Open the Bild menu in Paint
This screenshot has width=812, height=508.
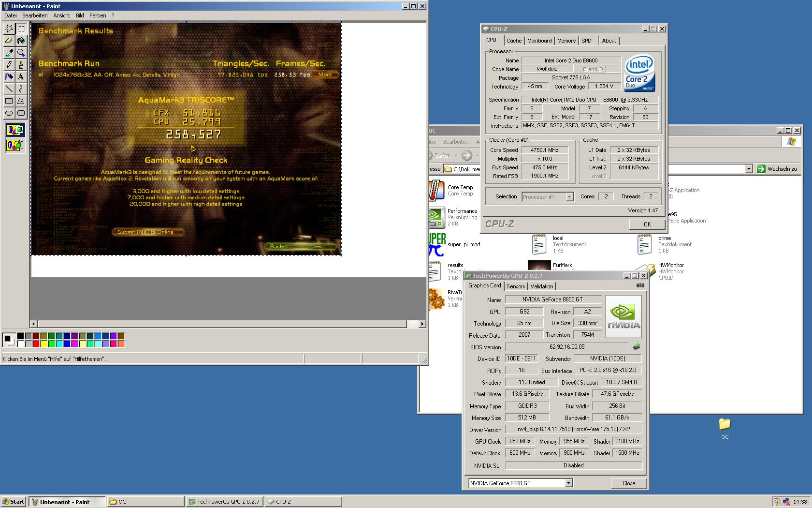click(x=80, y=15)
